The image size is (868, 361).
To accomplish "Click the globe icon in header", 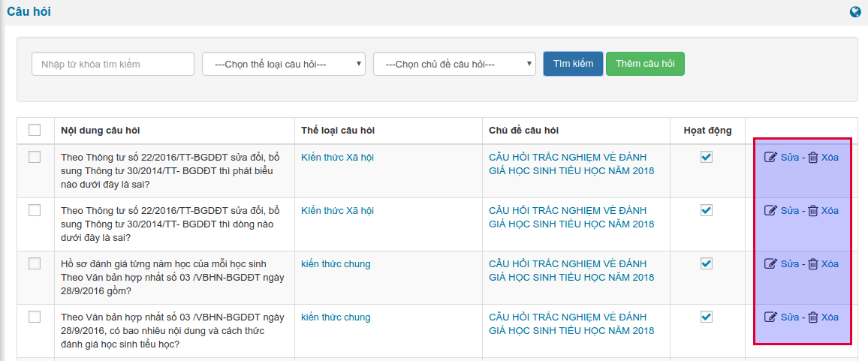I will pos(855,12).
